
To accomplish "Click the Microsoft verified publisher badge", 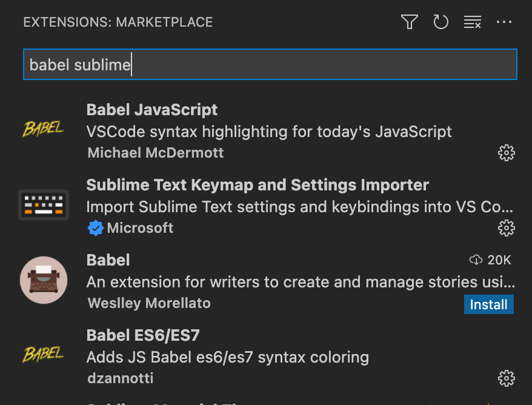I will [95, 228].
